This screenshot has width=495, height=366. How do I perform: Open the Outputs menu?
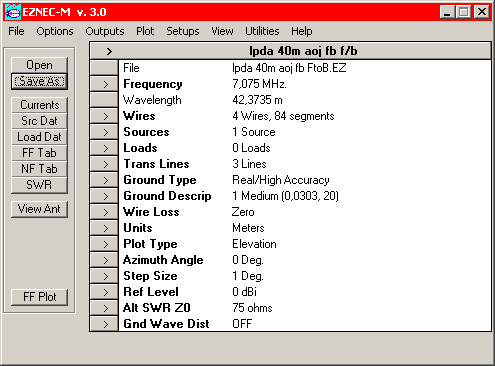tap(105, 31)
